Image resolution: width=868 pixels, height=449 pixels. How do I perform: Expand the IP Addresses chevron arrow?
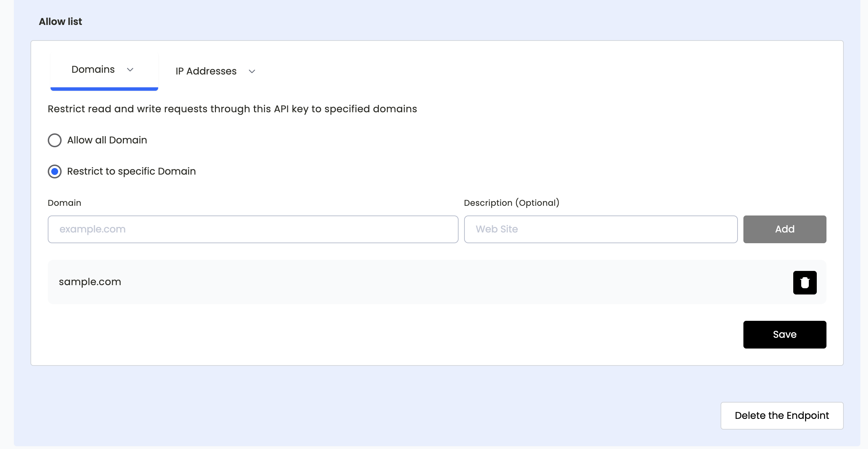(x=252, y=71)
